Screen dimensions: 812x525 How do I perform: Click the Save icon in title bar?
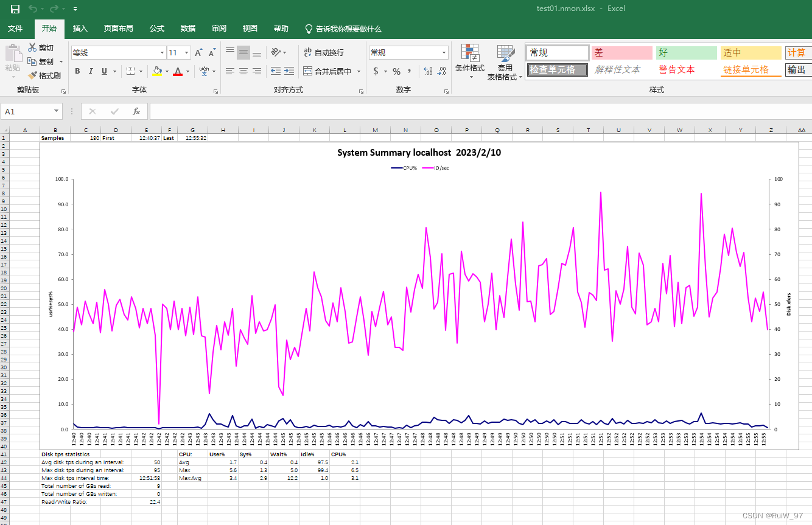pos(15,9)
